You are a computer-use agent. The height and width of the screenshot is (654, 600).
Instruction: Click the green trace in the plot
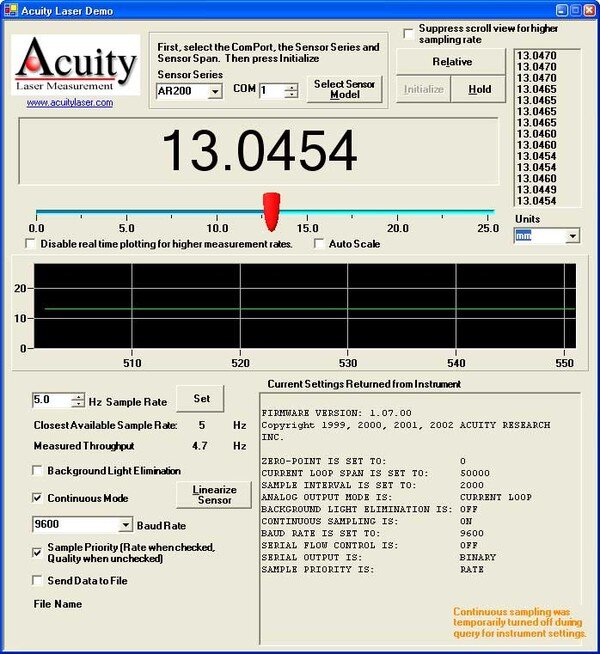309,309
